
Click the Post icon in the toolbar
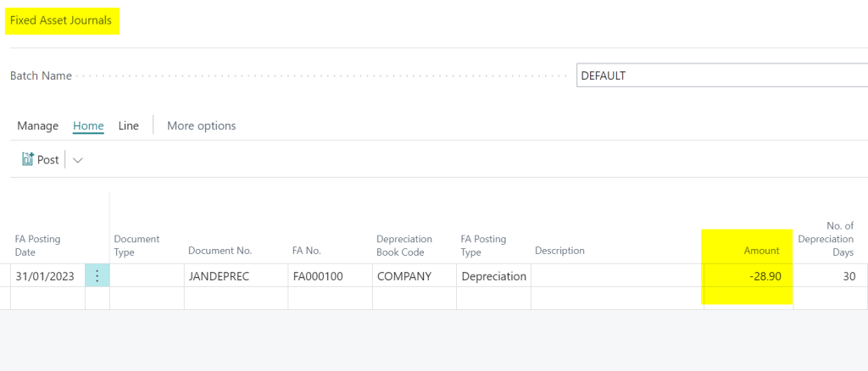[x=28, y=159]
